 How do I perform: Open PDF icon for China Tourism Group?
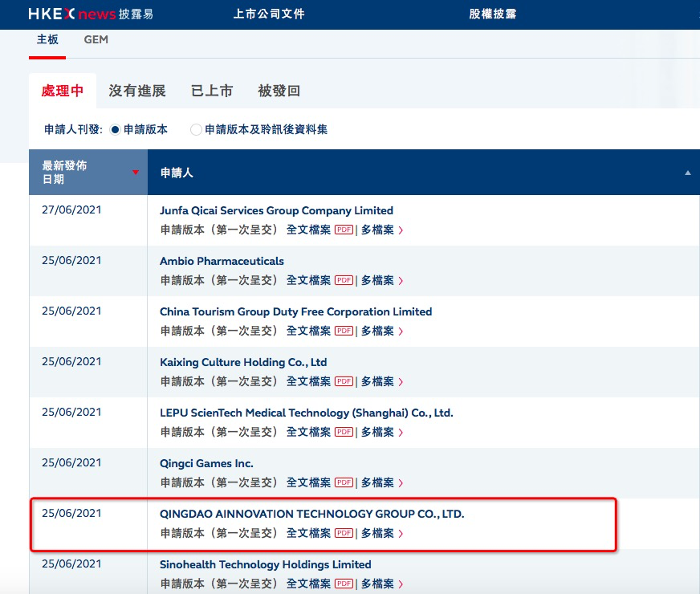(344, 331)
